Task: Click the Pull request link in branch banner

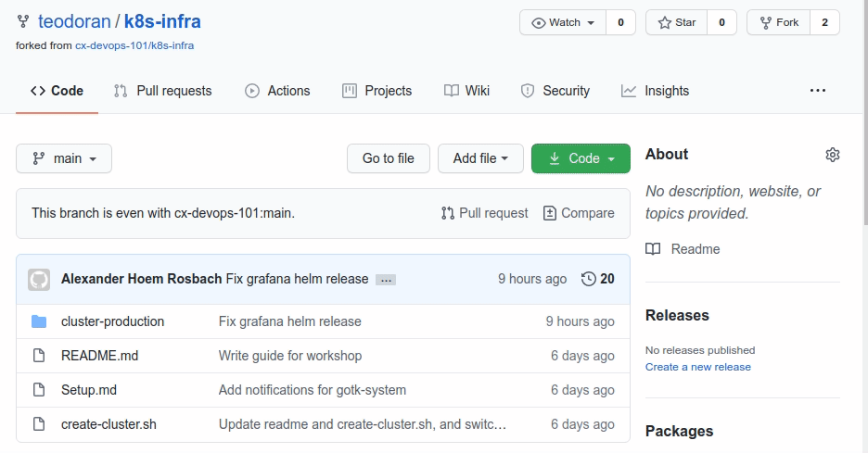Action: 484,213
